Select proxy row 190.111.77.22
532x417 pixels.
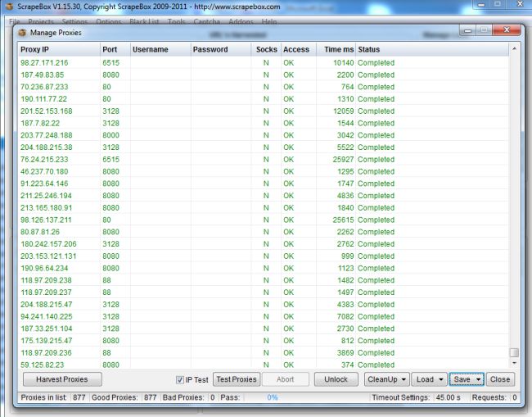point(264,99)
